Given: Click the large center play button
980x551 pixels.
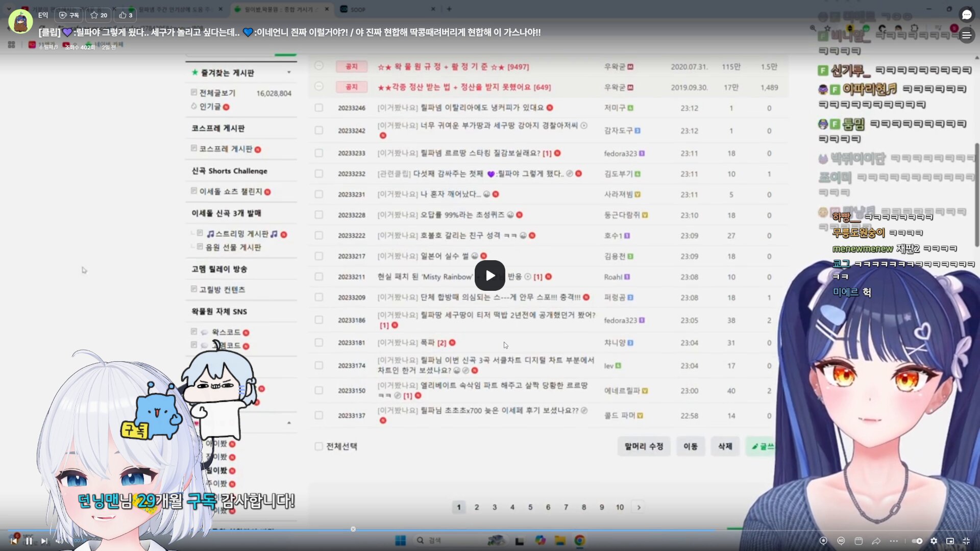Looking at the screenshot, I should pos(489,275).
